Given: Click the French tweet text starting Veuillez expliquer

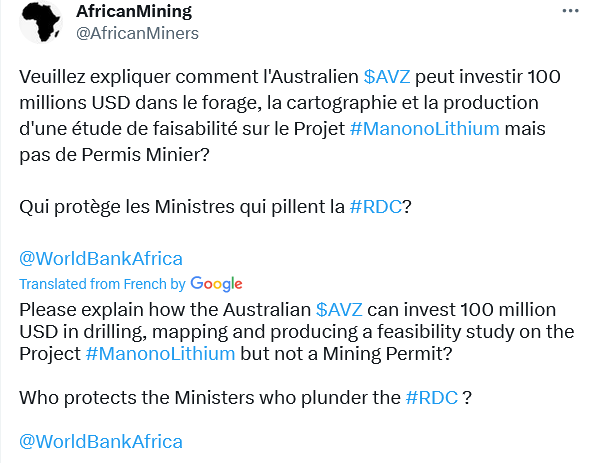Looking at the screenshot, I should pyautogui.click(x=290, y=116).
